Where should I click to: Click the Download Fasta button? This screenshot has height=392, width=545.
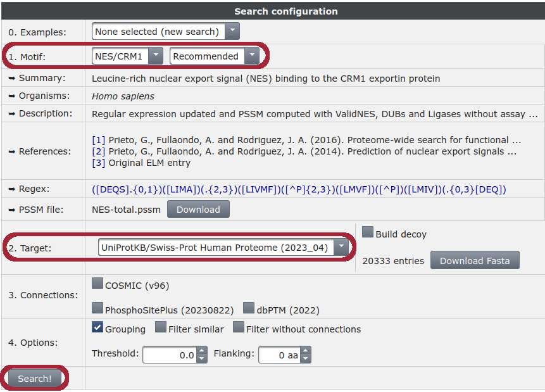(475, 260)
